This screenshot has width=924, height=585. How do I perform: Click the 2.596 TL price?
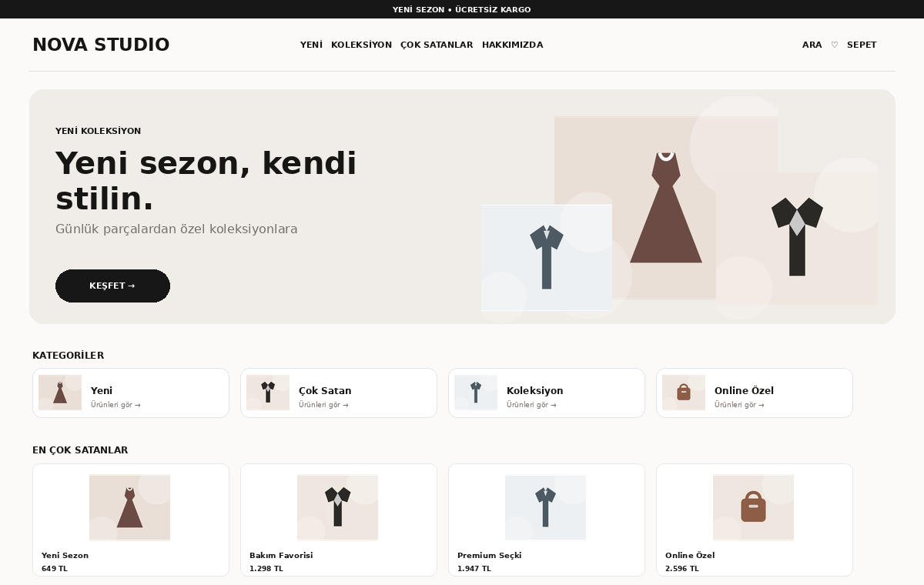(682, 569)
